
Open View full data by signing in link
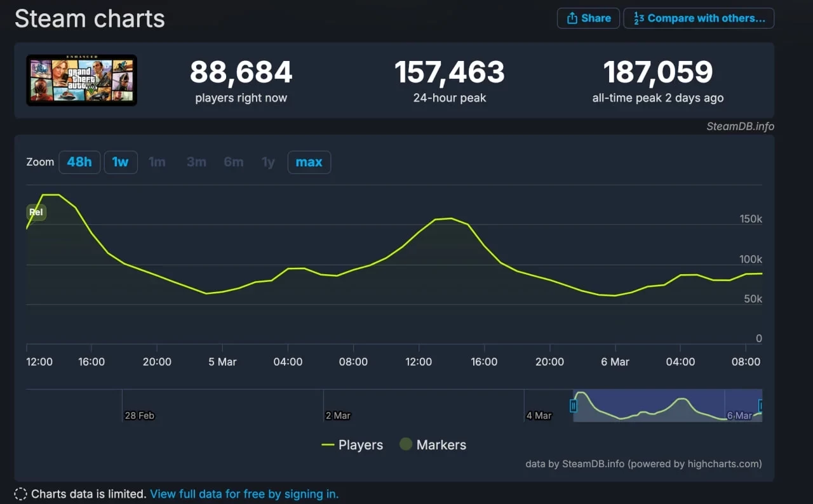click(x=244, y=494)
